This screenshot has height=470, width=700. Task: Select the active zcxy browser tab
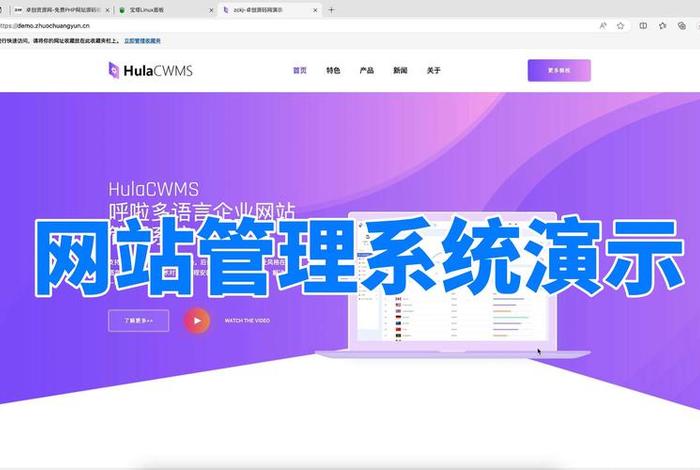[269, 10]
